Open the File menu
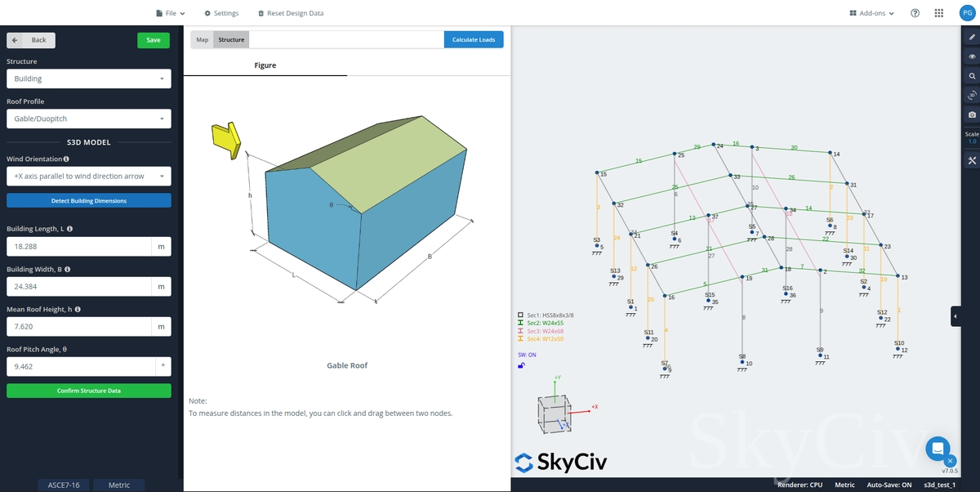The height and width of the screenshot is (492, 980). (170, 13)
